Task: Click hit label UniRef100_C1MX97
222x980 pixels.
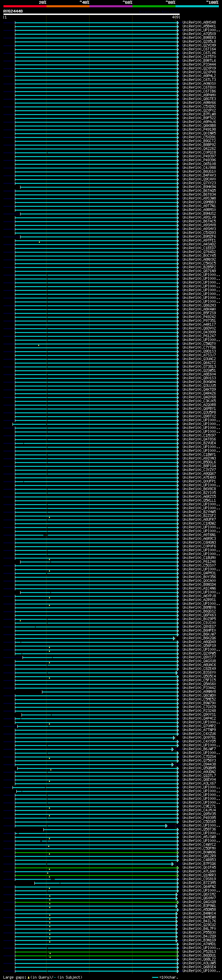Action: click(x=199, y=435)
